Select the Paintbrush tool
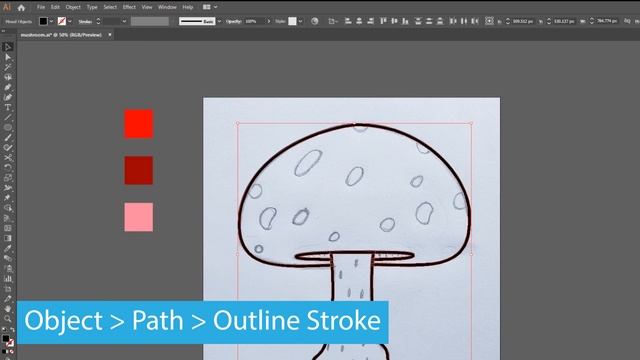 (8, 138)
